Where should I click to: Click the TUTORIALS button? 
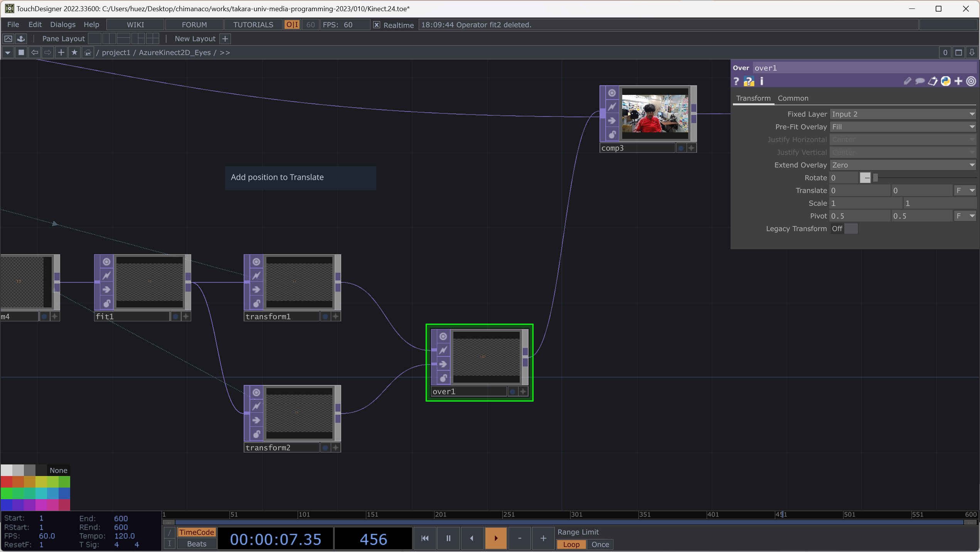point(253,25)
